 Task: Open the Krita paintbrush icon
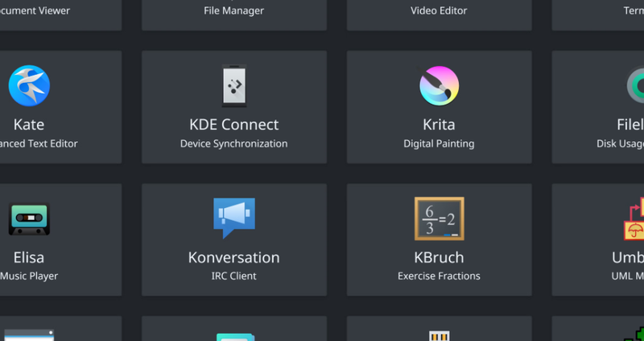[x=439, y=85]
